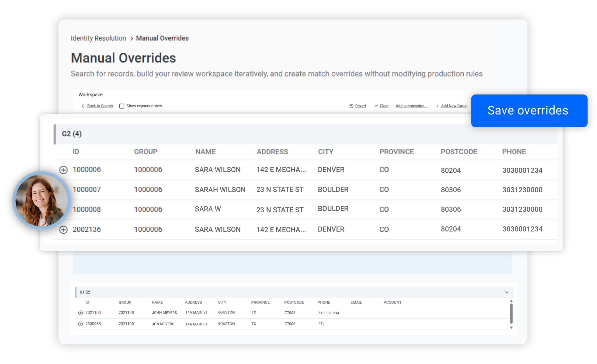Image resolution: width=597 pixels, height=364 pixels.
Task: Enable Show expanded view checkbox
Action: [122, 106]
